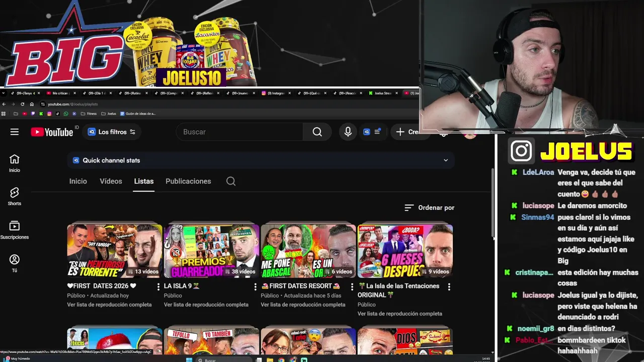
Task: Open the TikTok bookmark icon
Action: click(x=57, y=114)
